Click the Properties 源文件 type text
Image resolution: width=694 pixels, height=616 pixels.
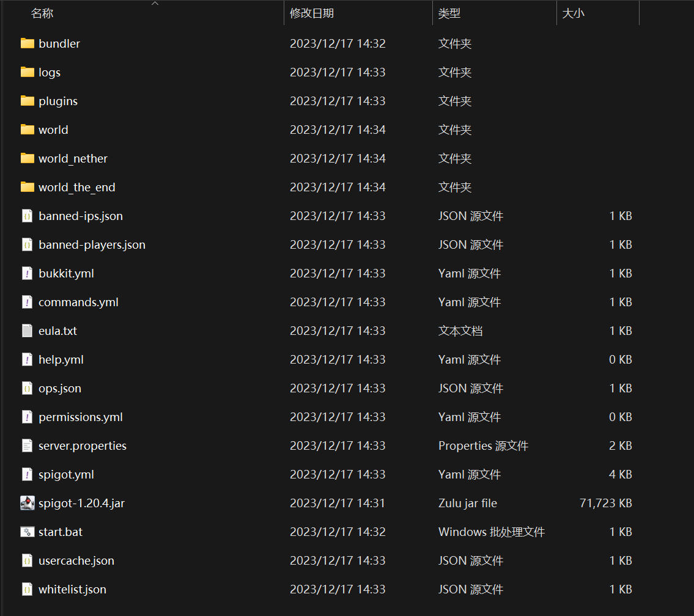click(x=483, y=446)
